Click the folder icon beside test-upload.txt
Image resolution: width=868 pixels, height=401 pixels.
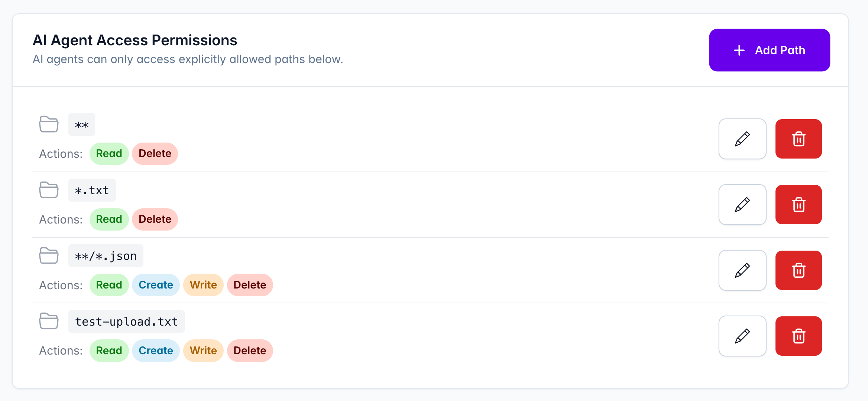click(49, 321)
